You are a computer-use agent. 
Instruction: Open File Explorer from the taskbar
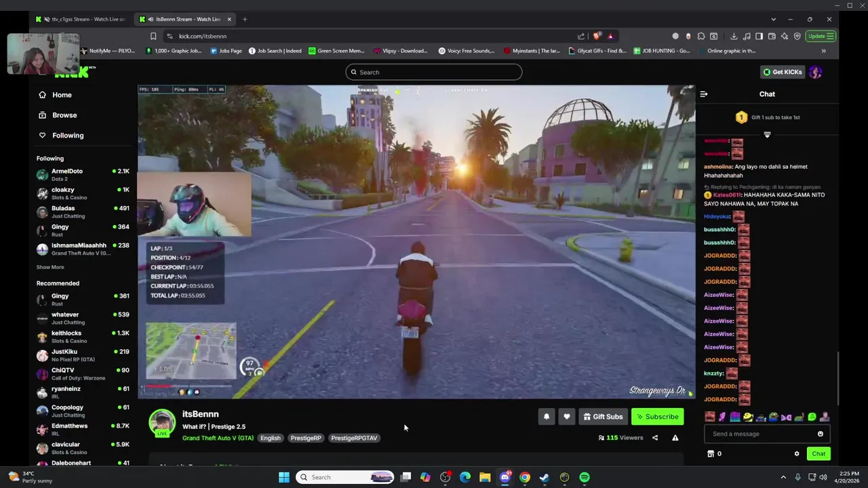click(485, 477)
